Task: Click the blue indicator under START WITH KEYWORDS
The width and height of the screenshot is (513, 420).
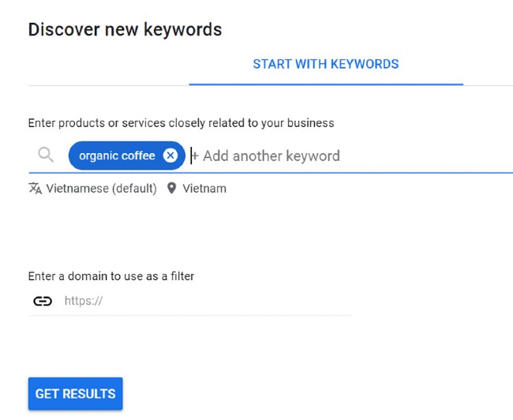Action: coord(325,84)
